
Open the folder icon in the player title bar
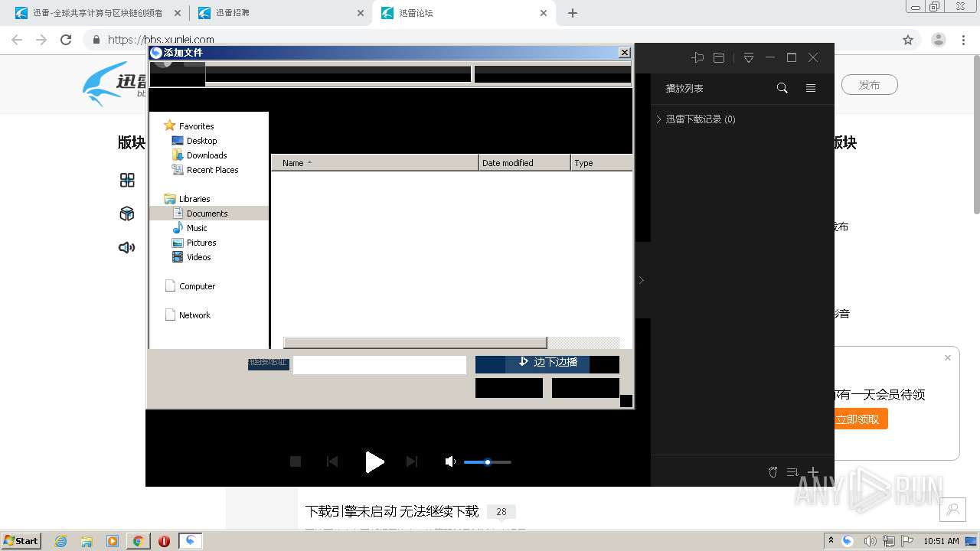(719, 57)
